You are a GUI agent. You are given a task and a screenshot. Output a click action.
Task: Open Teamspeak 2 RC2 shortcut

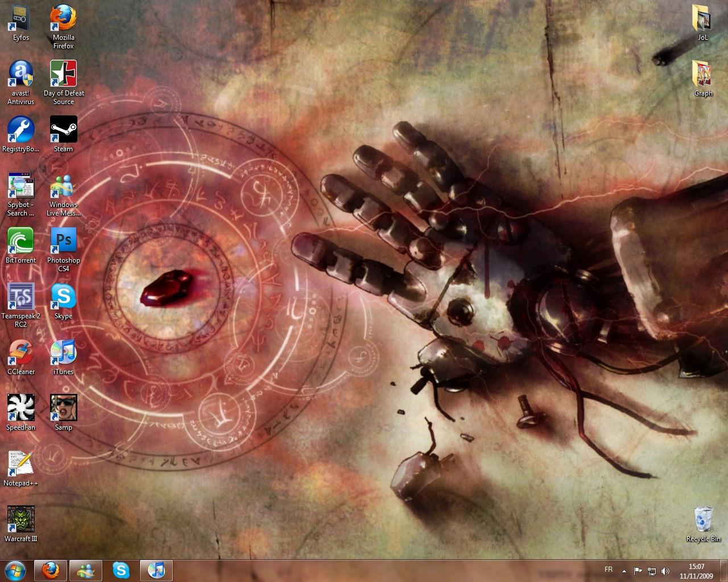pyautogui.click(x=20, y=305)
